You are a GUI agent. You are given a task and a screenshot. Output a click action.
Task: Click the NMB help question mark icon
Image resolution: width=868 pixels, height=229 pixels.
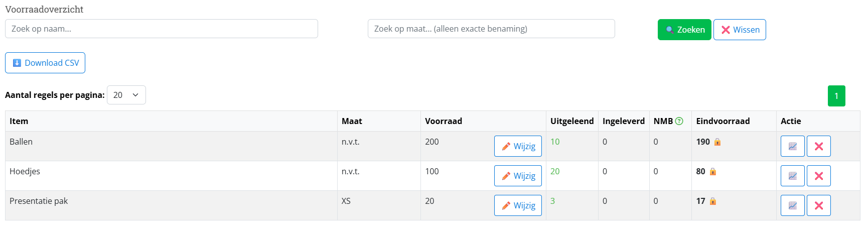point(679,121)
